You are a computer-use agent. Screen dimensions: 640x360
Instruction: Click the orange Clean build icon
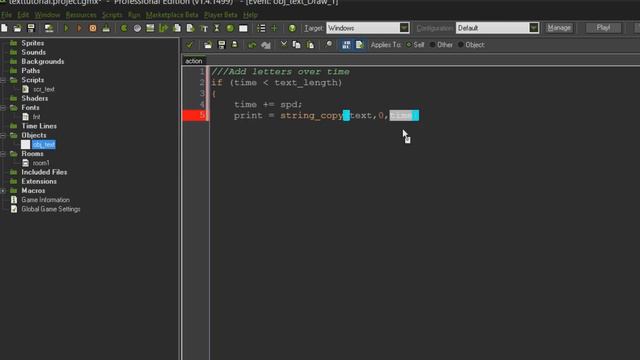[93, 28]
